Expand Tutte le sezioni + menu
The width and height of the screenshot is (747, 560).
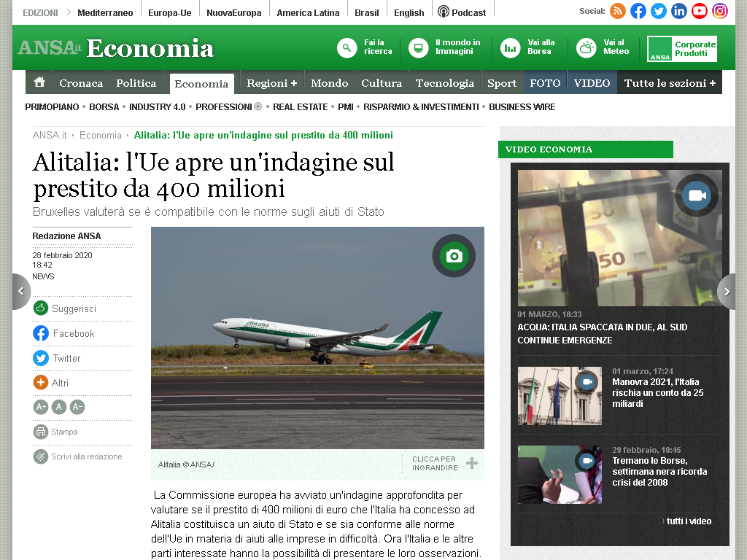tap(670, 83)
